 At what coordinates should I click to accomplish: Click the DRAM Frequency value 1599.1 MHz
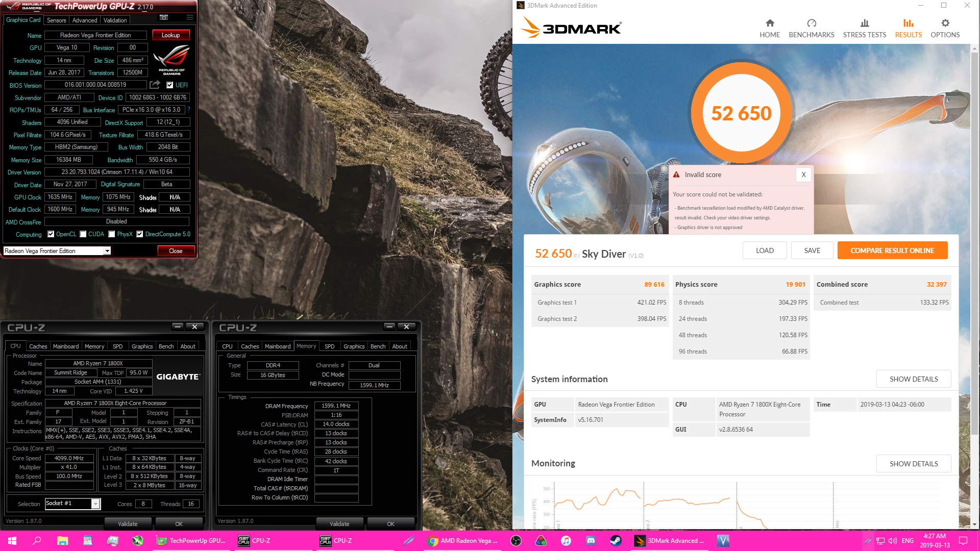click(336, 406)
